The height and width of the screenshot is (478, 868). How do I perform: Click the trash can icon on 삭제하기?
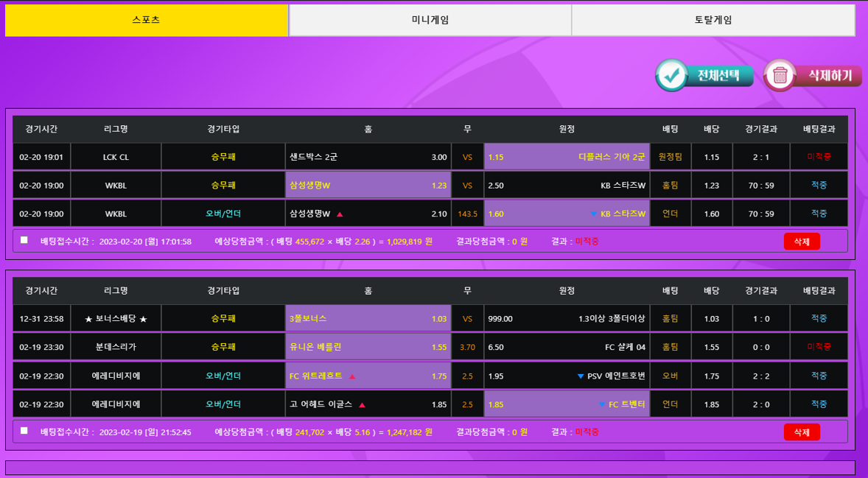780,75
